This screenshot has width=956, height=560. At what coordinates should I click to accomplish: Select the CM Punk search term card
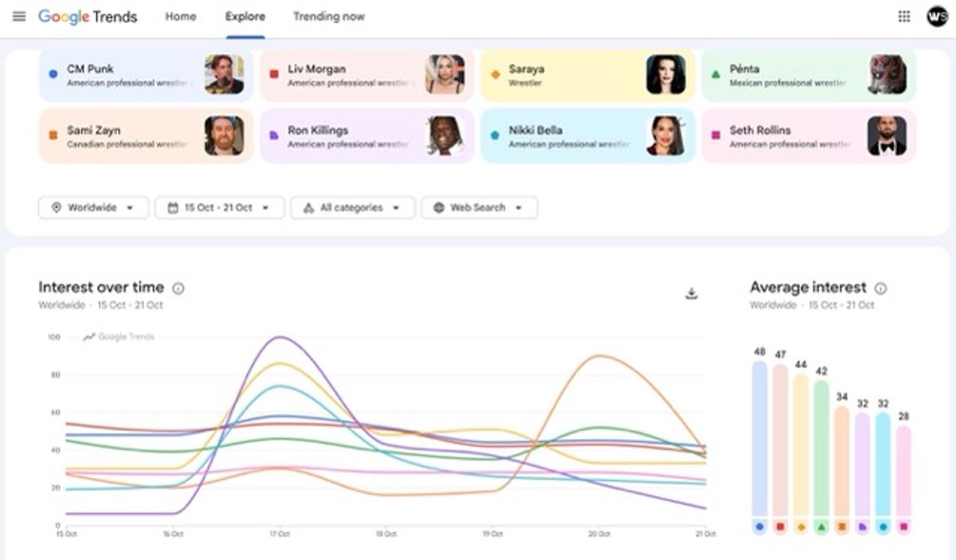(147, 75)
